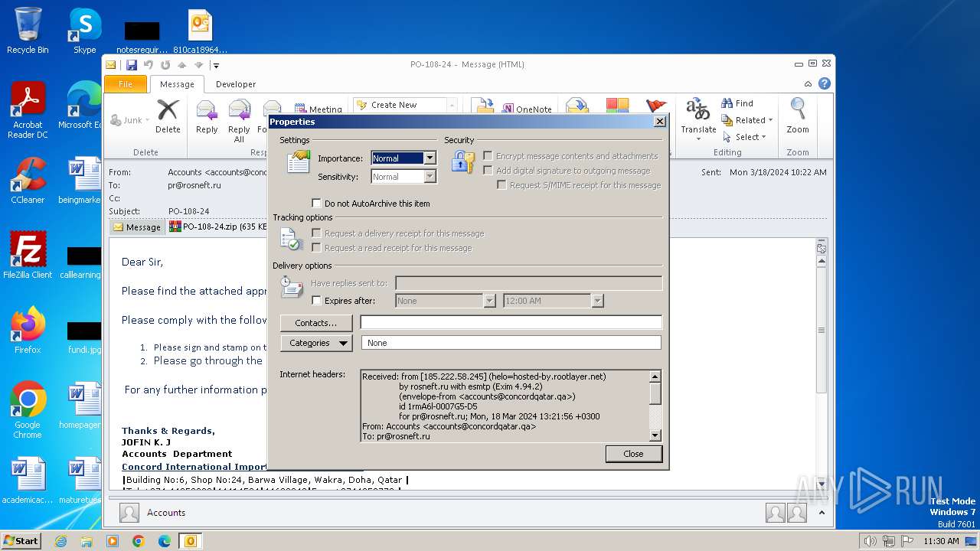Click the Translate icon
Viewport: 980px width, 551px height.
coord(698,119)
